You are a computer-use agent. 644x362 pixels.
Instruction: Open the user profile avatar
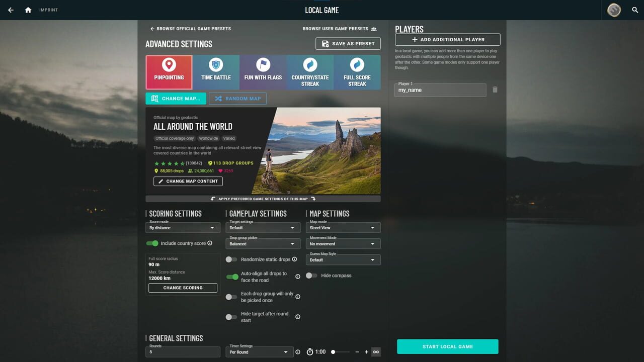pyautogui.click(x=614, y=10)
